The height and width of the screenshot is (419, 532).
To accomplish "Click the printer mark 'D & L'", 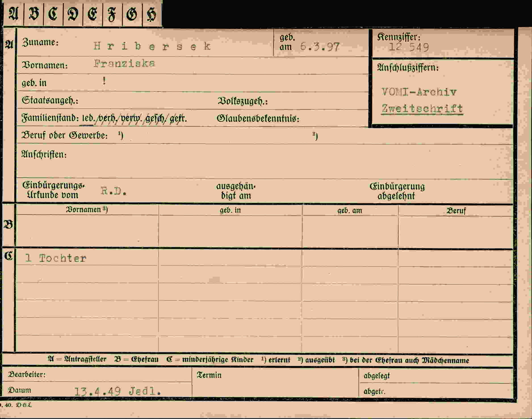I will (24, 405).
